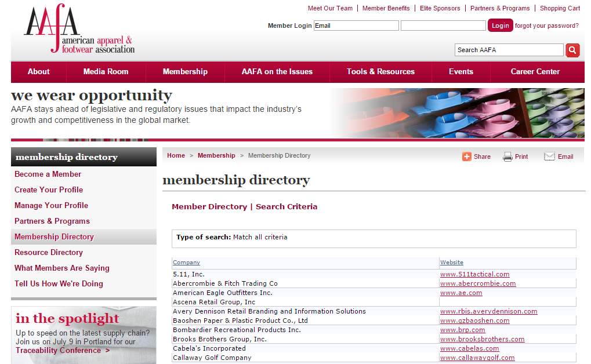Click Cabela's Incorporated text
591x364 pixels.
point(209,348)
